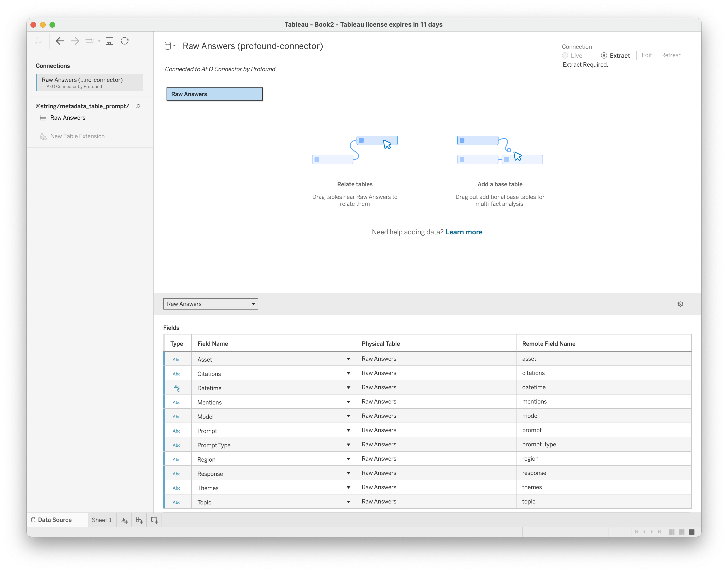
Task: Click the Abc type icon for Citations
Action: pyautogui.click(x=177, y=374)
